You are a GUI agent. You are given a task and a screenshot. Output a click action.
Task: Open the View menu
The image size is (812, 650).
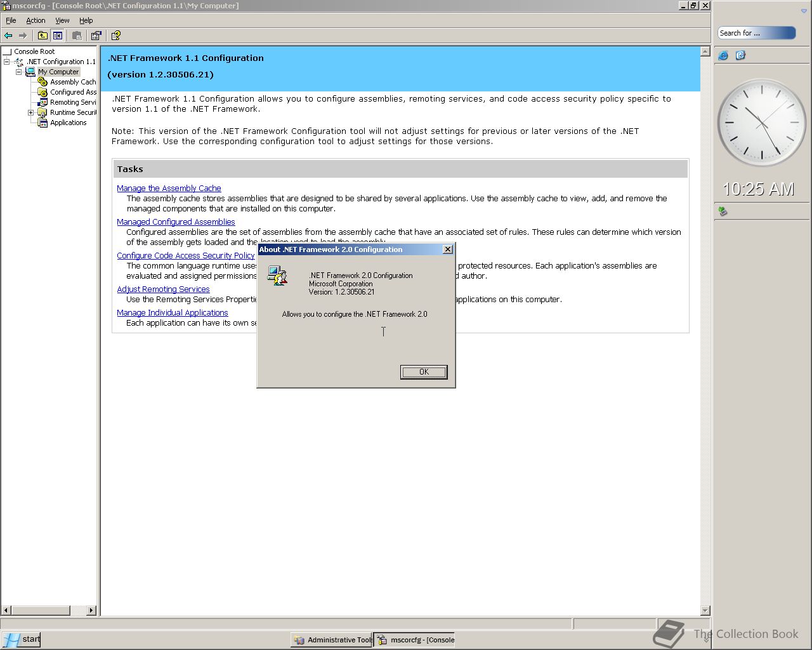(x=62, y=20)
